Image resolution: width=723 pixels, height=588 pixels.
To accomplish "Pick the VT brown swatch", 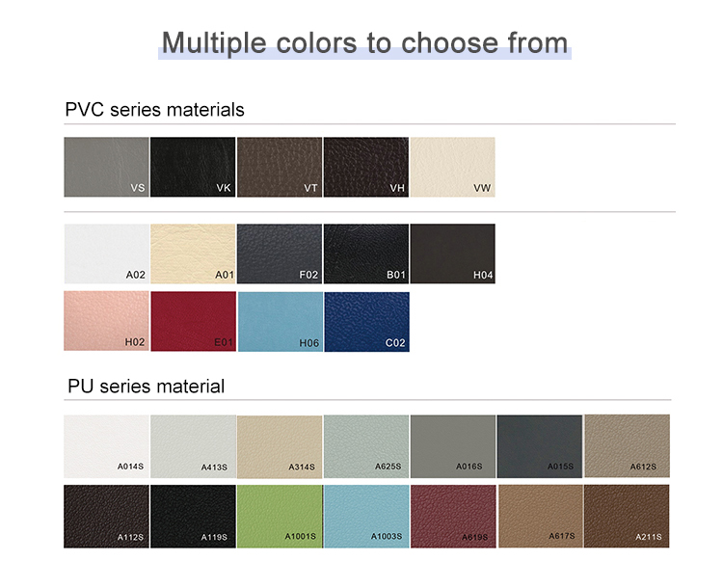I will coord(280,168).
